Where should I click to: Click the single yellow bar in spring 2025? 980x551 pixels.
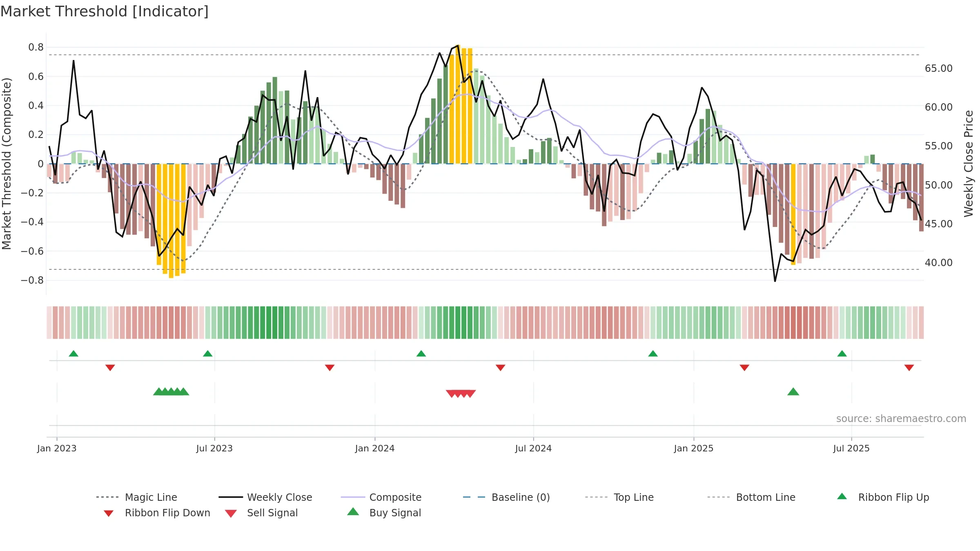(793, 214)
